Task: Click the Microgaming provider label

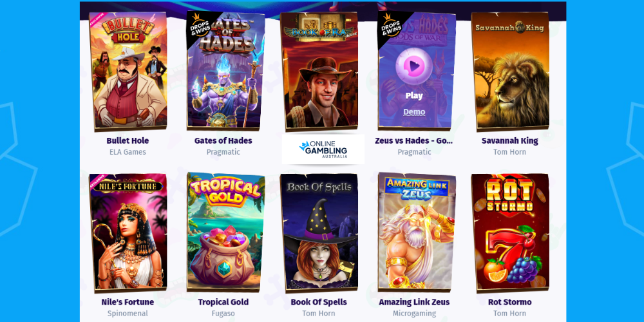Action: pos(414,314)
